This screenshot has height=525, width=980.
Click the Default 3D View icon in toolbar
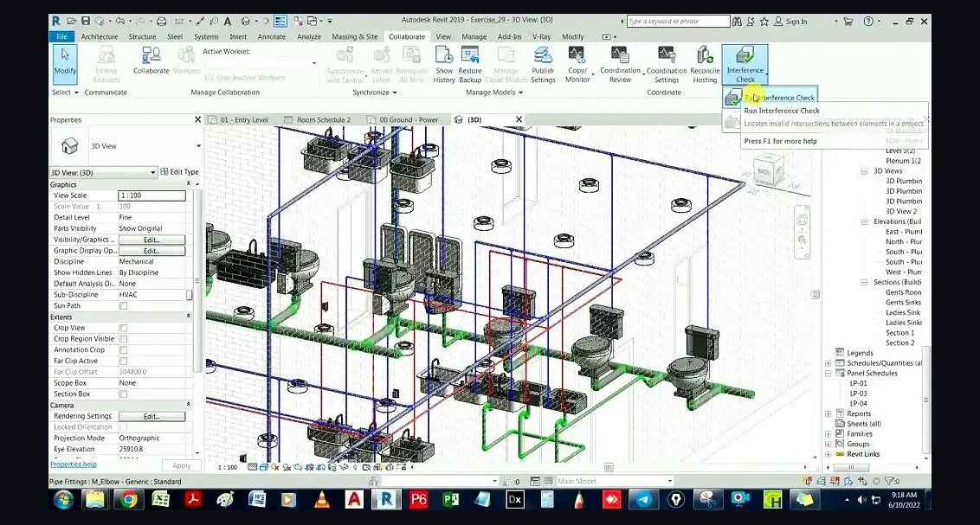(x=246, y=22)
